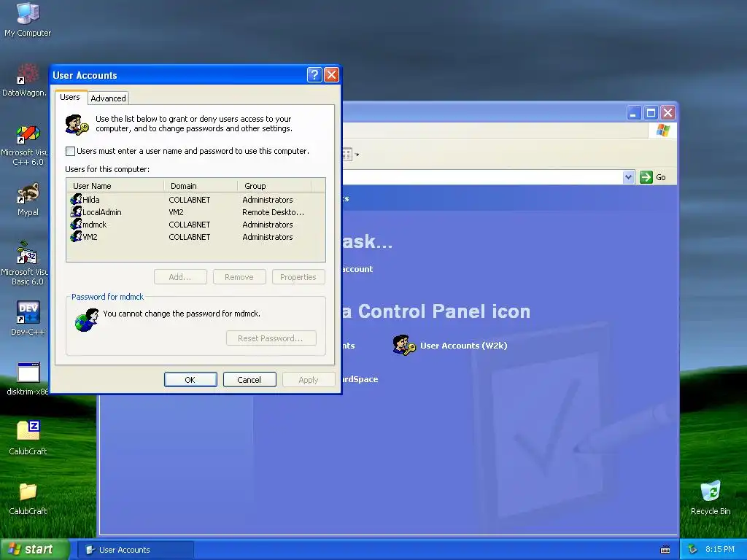Image resolution: width=747 pixels, height=560 pixels.
Task: Select VM2 user icon in list
Action: [x=76, y=237]
